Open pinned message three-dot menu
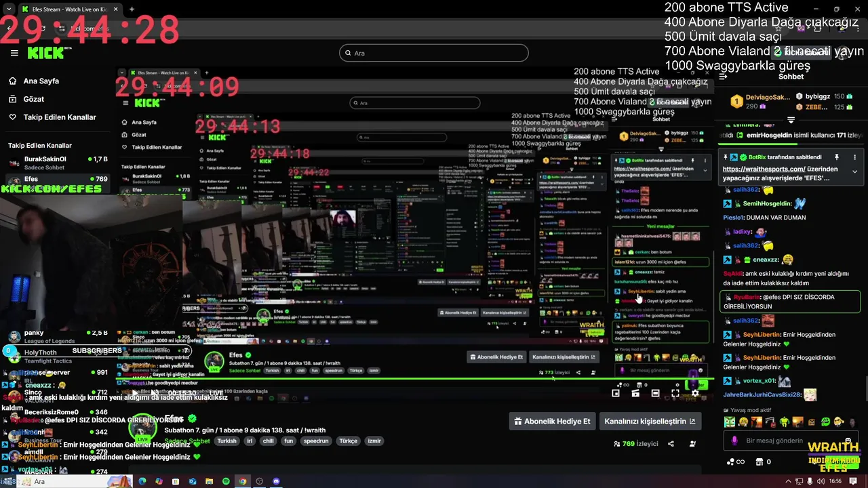The width and height of the screenshot is (868, 488). coord(854,157)
